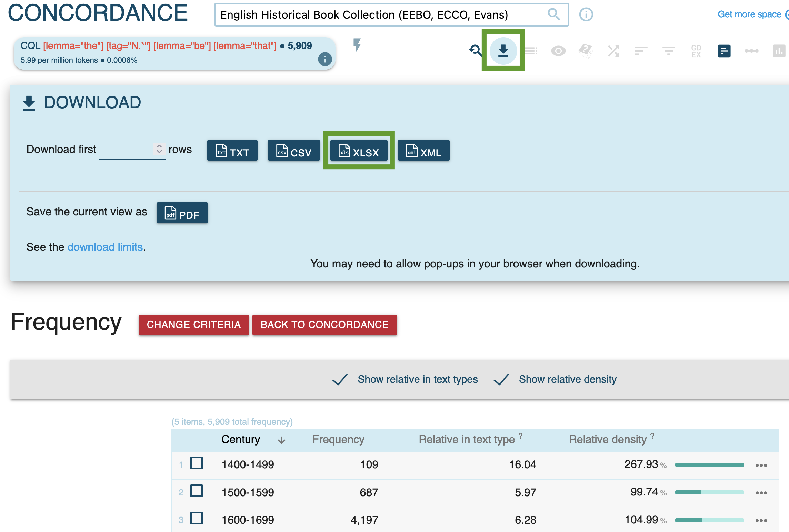Image resolution: width=789 pixels, height=532 pixels.
Task: Open view options eye icon
Action: point(558,51)
